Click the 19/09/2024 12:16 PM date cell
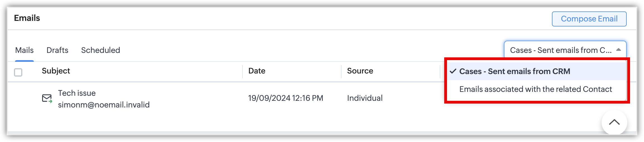The width and height of the screenshot is (644, 142). [285, 98]
